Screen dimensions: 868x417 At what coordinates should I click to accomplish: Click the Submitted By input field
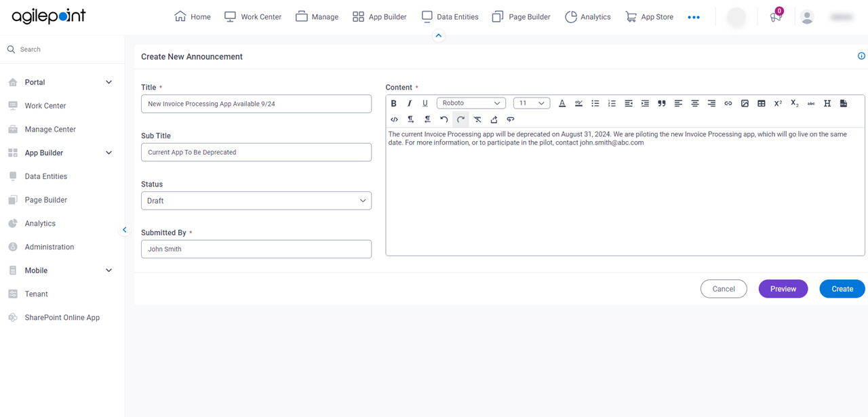(x=256, y=249)
